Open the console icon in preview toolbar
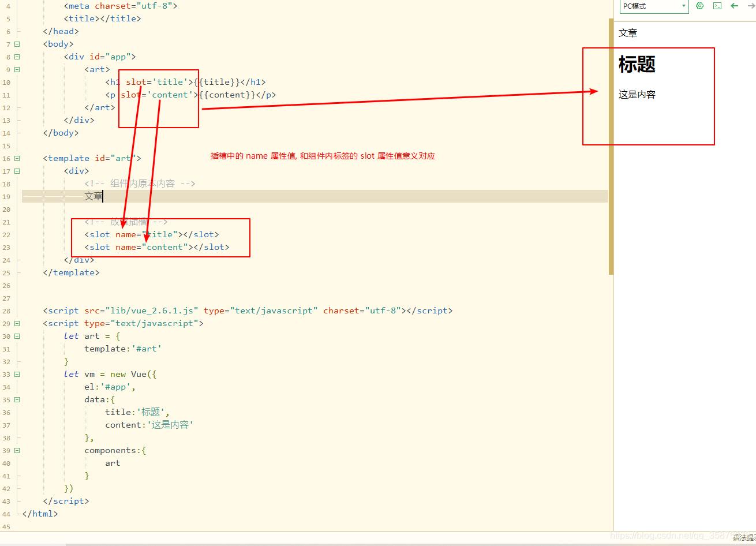756x546 pixels. point(717,6)
